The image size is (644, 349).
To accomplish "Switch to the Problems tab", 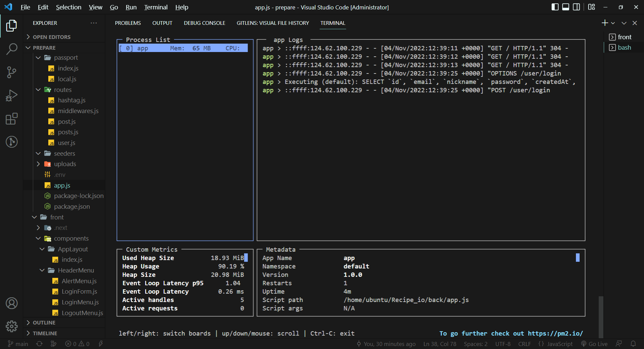I will tap(128, 23).
